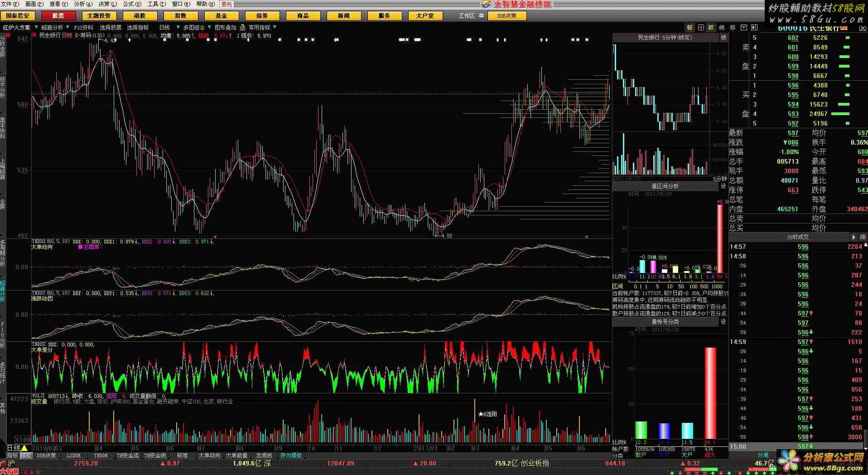Click 设 settings next to 量区间分析
This screenshot has height=475, width=868.
(x=723, y=186)
